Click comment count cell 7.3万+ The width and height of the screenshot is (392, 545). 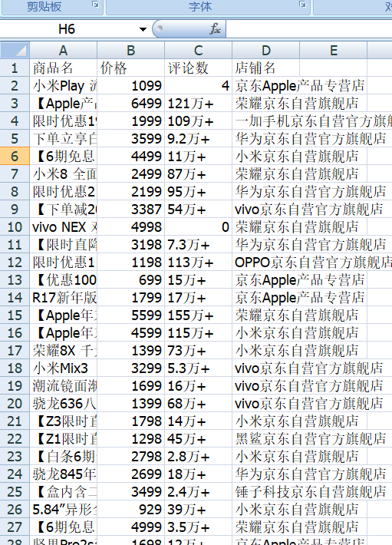pos(198,245)
